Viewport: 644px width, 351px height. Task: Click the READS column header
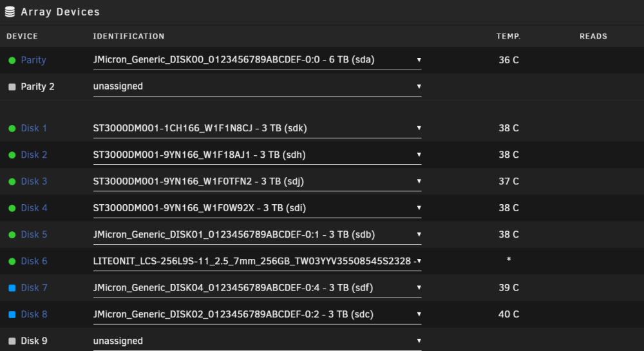[594, 36]
